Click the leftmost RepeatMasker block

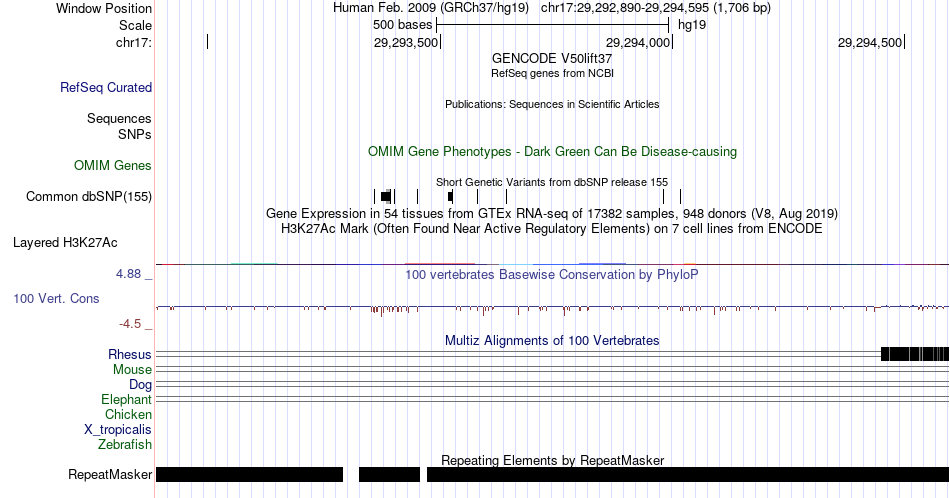(250, 474)
